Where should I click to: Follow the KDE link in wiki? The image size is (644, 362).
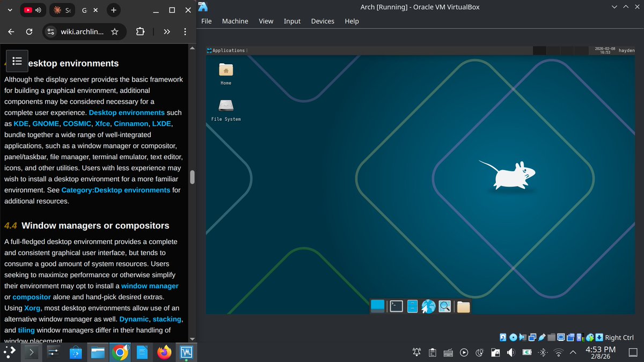pos(21,124)
